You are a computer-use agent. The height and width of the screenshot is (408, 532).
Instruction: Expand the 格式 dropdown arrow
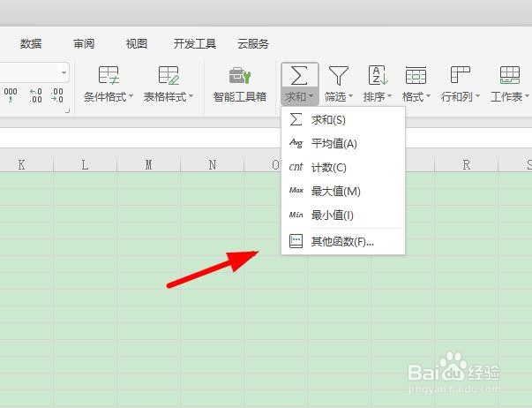(428, 96)
